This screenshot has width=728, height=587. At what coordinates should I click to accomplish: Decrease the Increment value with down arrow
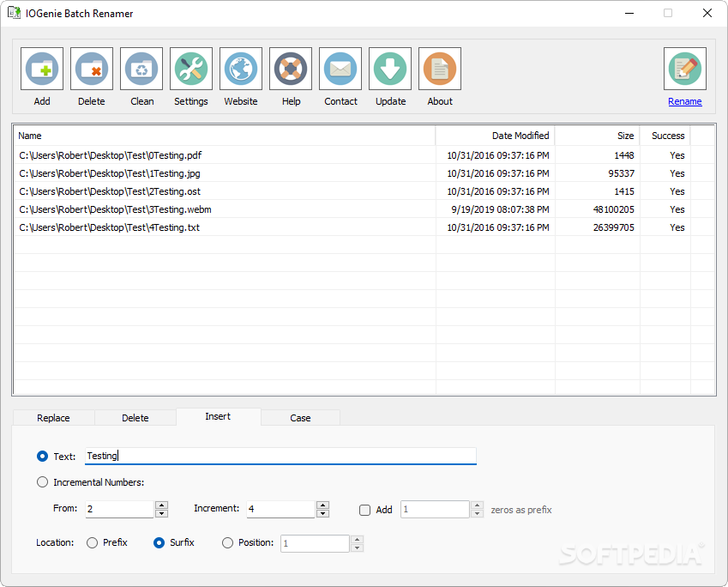pyautogui.click(x=322, y=513)
